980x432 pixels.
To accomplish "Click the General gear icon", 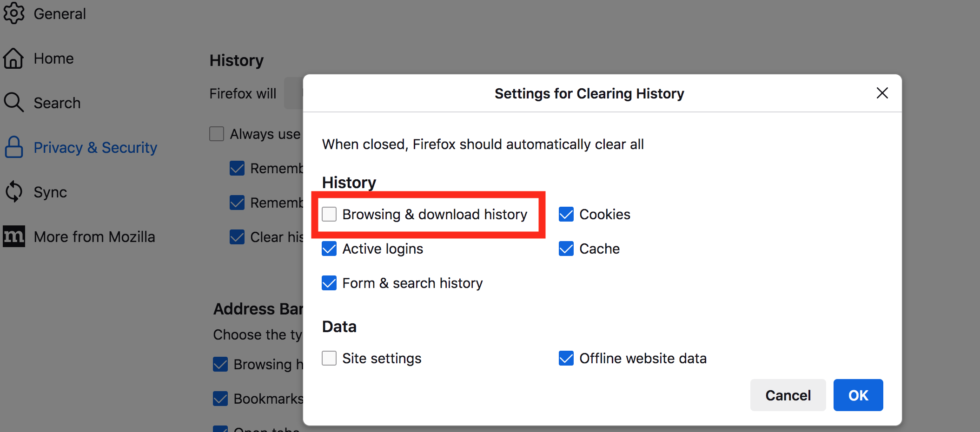I will point(13,13).
